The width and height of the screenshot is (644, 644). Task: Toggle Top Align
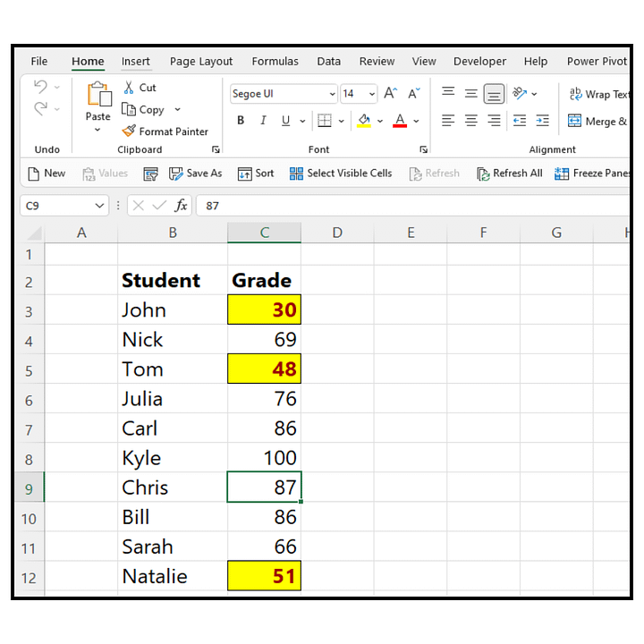(448, 93)
